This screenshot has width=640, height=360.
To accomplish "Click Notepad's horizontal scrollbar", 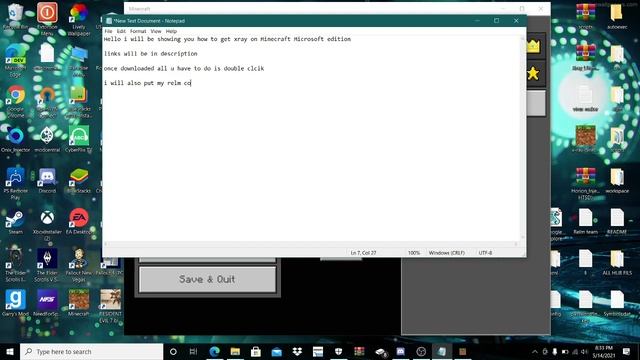I will coord(311,244).
